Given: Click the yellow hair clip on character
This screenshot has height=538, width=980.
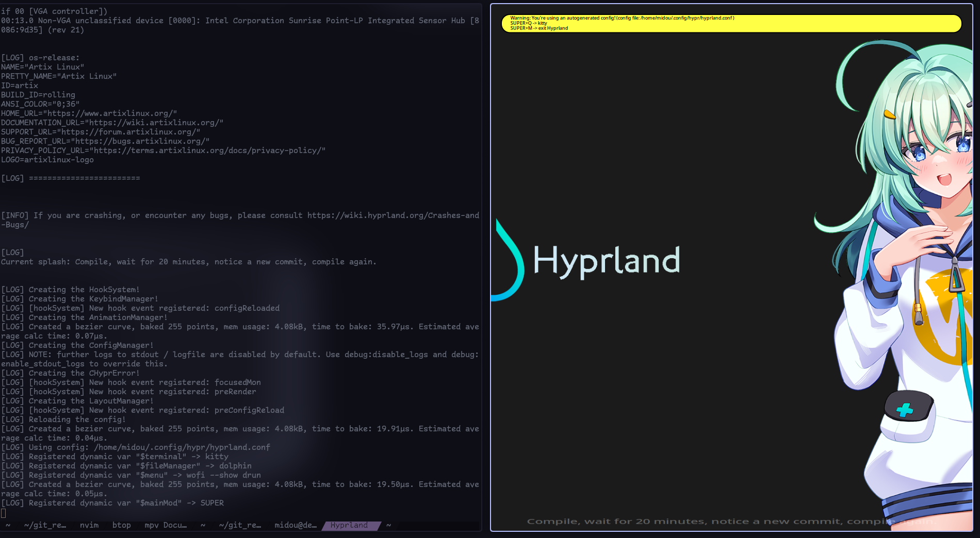Looking at the screenshot, I should (890, 114).
